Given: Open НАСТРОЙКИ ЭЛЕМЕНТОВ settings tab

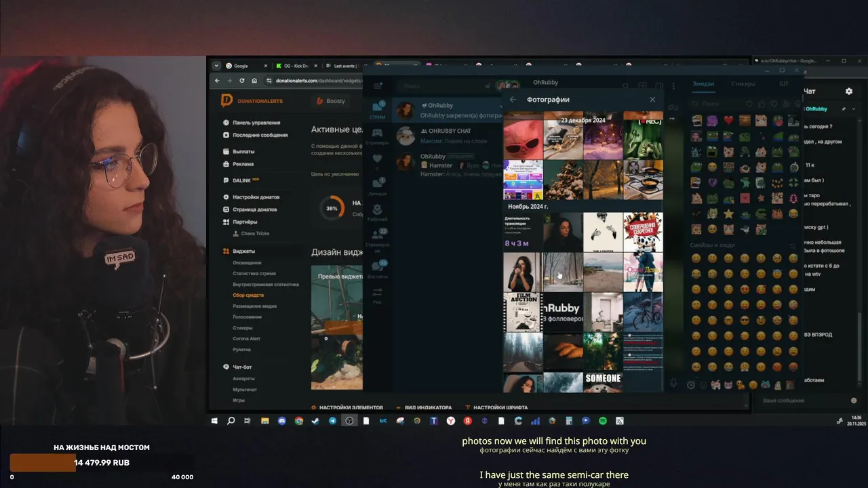Looking at the screenshot, I should coord(347,408).
